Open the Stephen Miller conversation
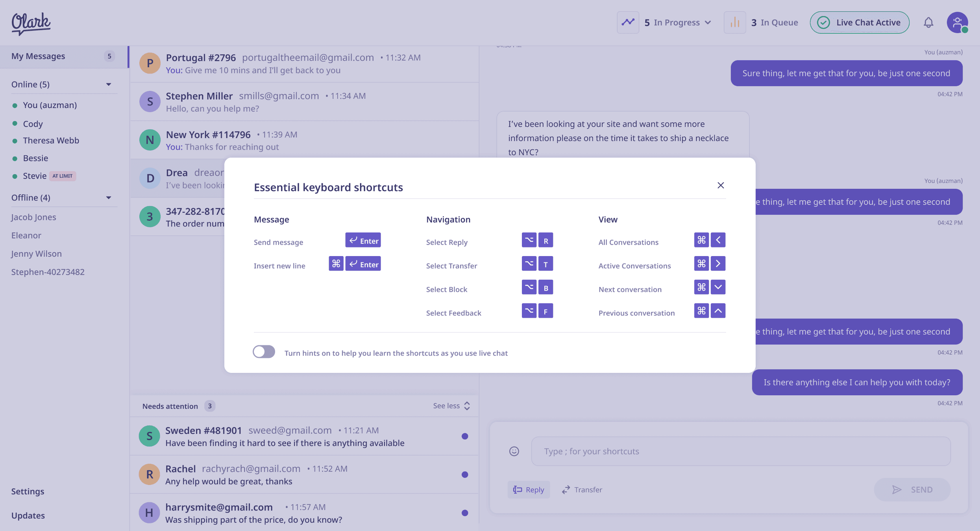Screen dimensions: 980x531 pyautogui.click(x=304, y=102)
